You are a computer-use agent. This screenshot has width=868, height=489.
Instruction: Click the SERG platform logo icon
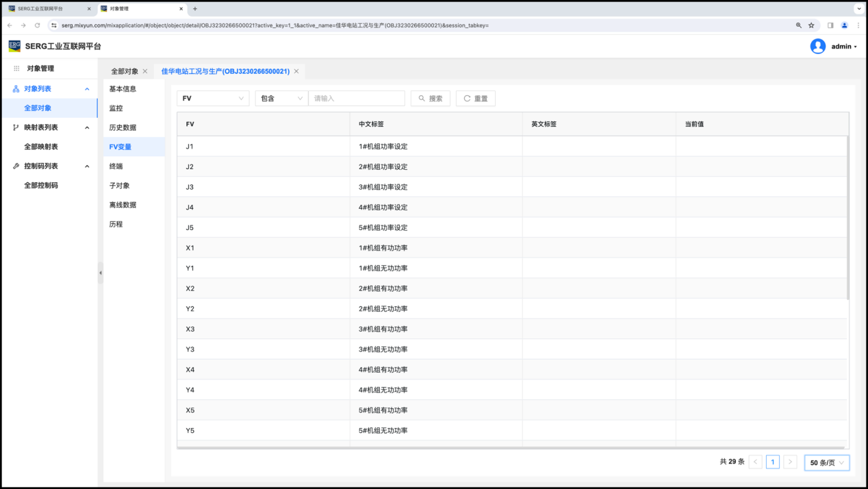[x=14, y=46]
